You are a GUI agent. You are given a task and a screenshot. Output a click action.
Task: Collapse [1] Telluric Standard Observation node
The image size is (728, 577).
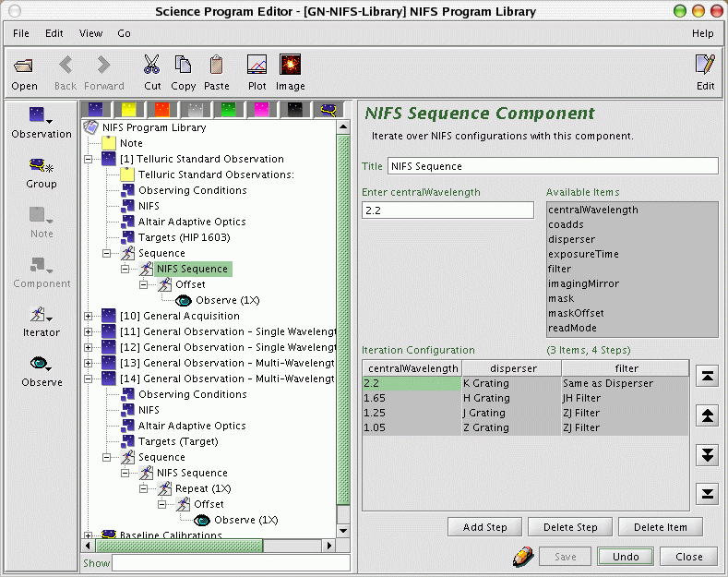[89, 159]
